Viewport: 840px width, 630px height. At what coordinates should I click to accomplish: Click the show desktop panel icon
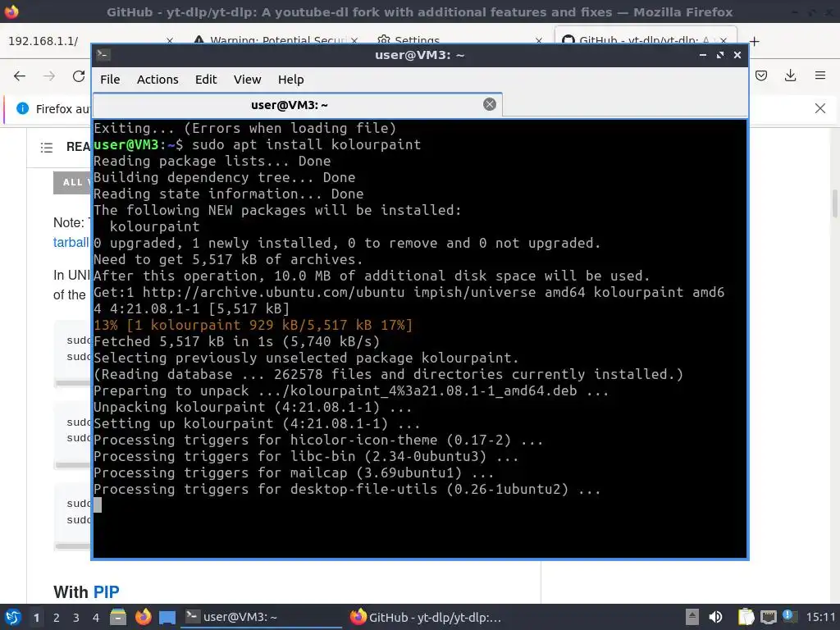167,618
